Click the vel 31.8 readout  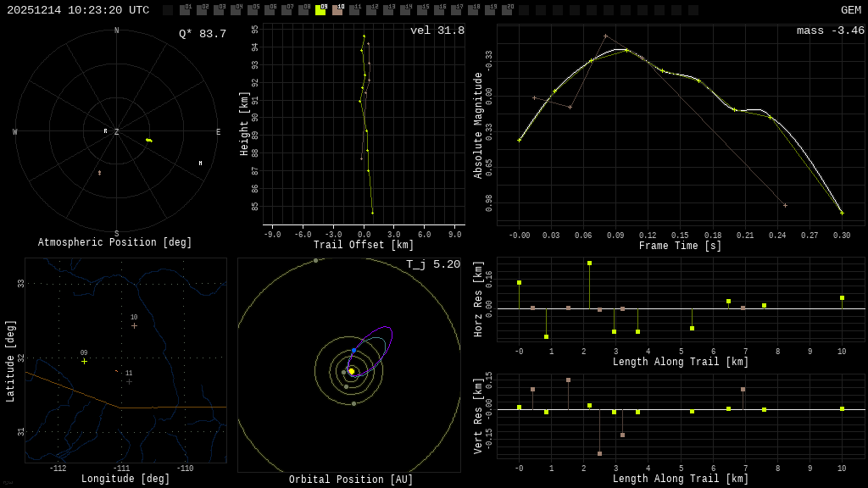coord(437,31)
